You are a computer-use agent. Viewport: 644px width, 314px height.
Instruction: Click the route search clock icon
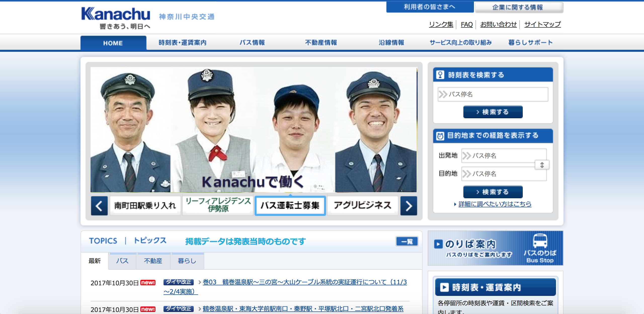(x=440, y=136)
